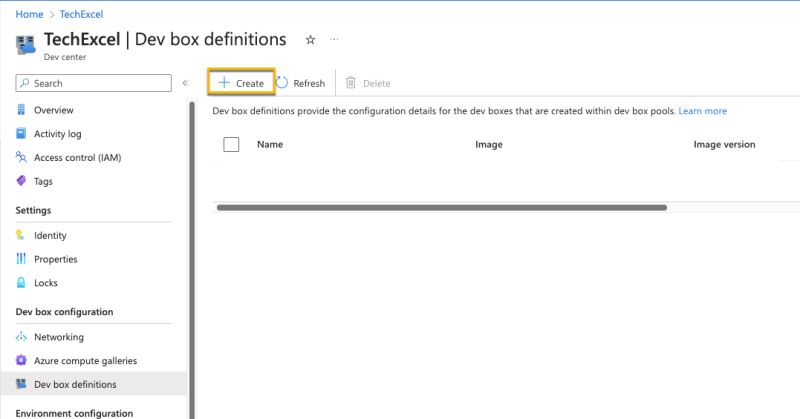This screenshot has width=800, height=419.
Task: Click the sidebar vertical scrollbar
Action: [x=192, y=260]
